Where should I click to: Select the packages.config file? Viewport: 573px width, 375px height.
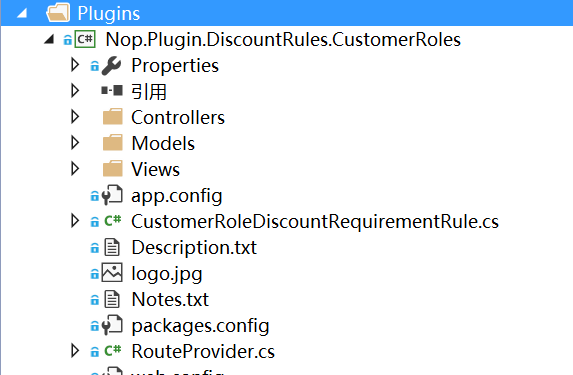pyautogui.click(x=200, y=326)
